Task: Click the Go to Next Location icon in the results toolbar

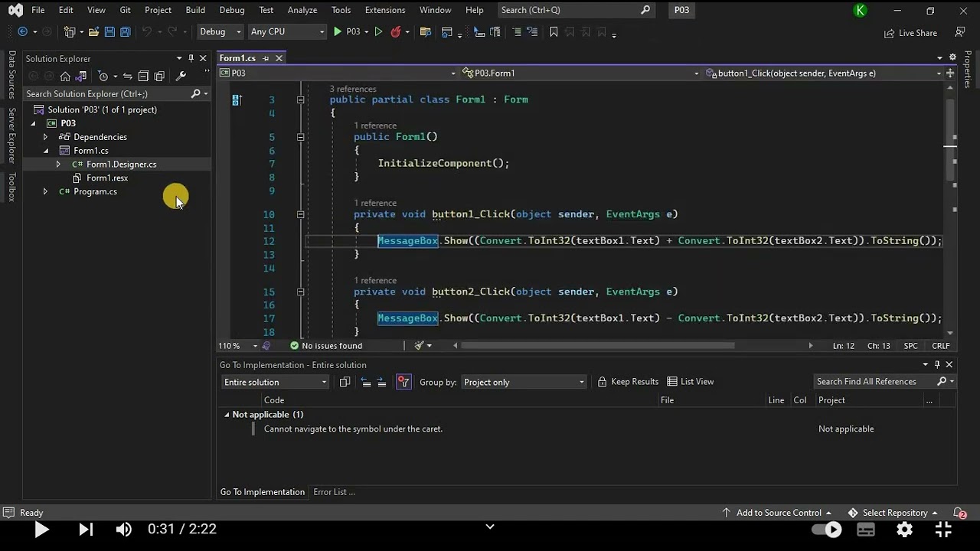Action: [x=381, y=382]
